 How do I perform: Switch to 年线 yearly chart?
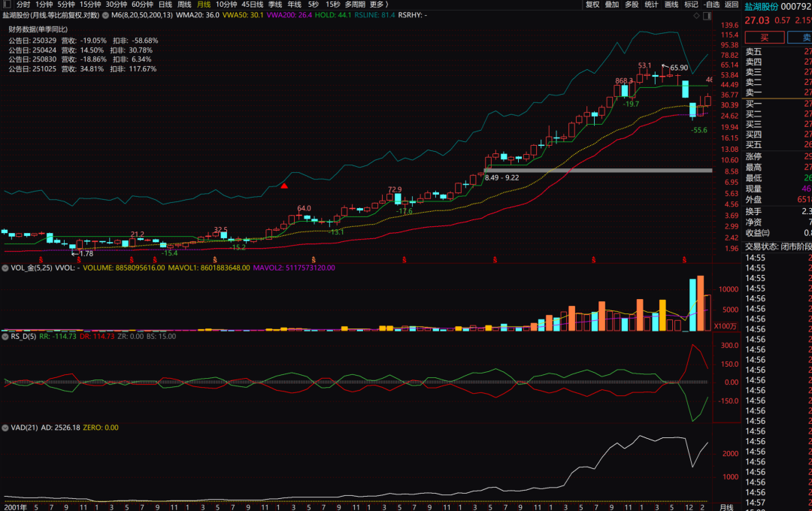tap(294, 5)
